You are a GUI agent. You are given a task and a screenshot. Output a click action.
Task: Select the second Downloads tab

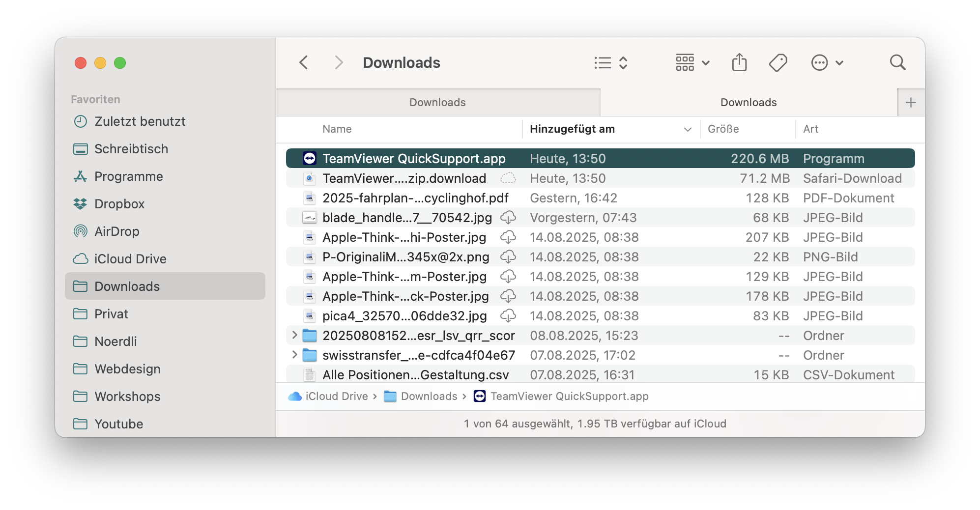tap(749, 102)
